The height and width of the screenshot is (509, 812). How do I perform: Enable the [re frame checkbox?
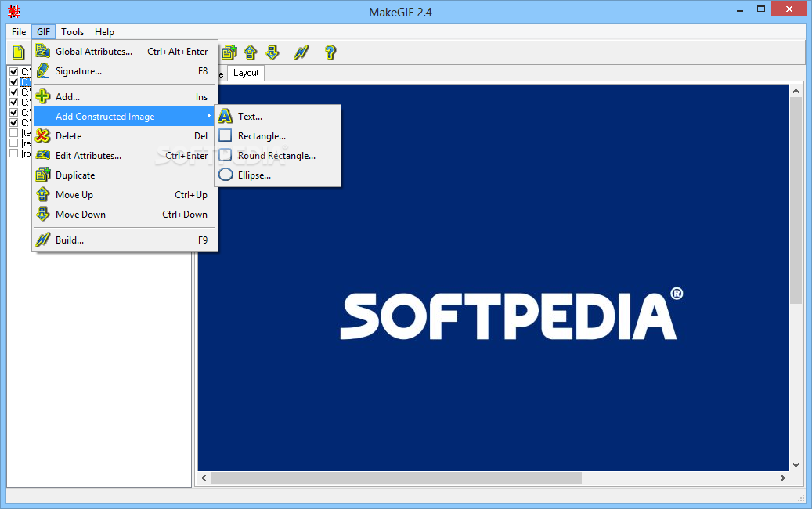click(x=14, y=143)
